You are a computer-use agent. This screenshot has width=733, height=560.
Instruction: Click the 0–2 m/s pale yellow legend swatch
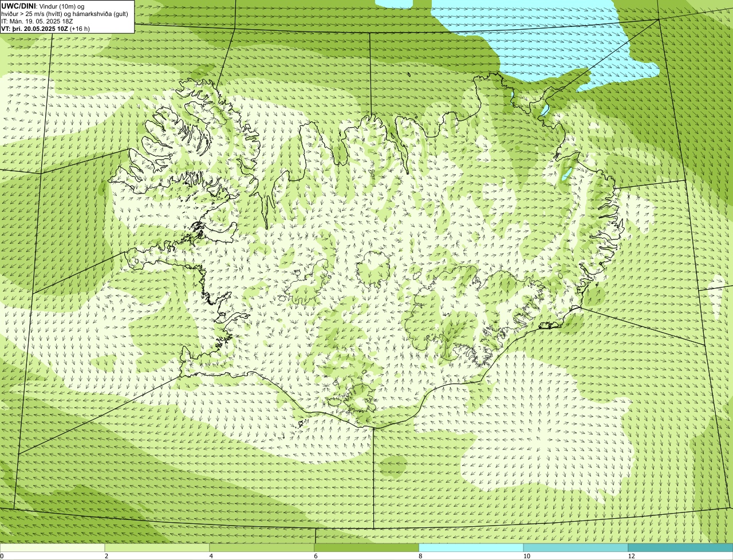pos(52,548)
